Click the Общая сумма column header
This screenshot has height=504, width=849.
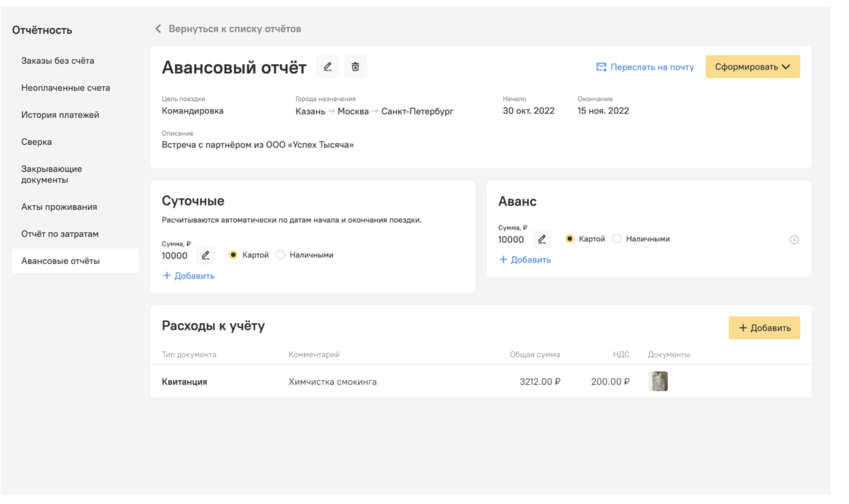pyautogui.click(x=535, y=355)
